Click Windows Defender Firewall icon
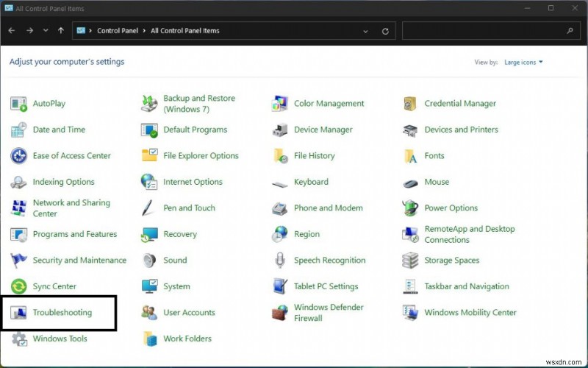This screenshot has width=588, height=368. click(x=280, y=312)
